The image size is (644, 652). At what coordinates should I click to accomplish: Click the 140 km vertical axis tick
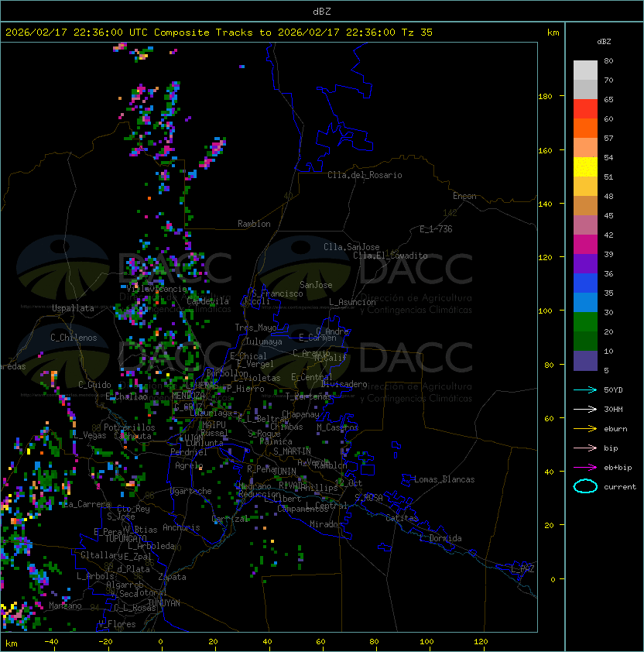click(x=545, y=204)
